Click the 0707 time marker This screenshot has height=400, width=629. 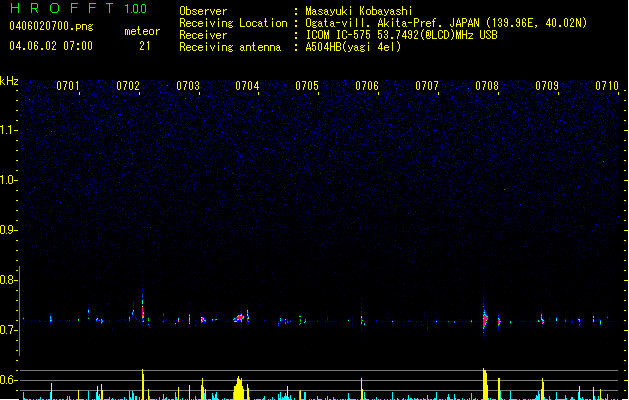click(x=427, y=86)
